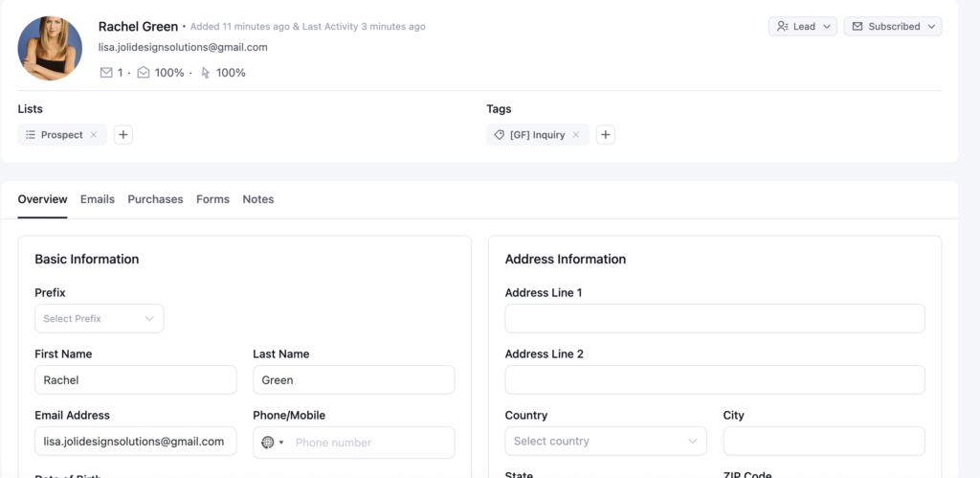Click the First Name field containing Rachel

click(x=136, y=379)
